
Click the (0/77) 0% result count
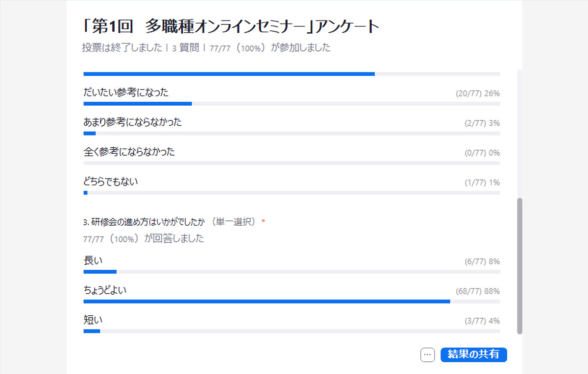click(x=482, y=153)
